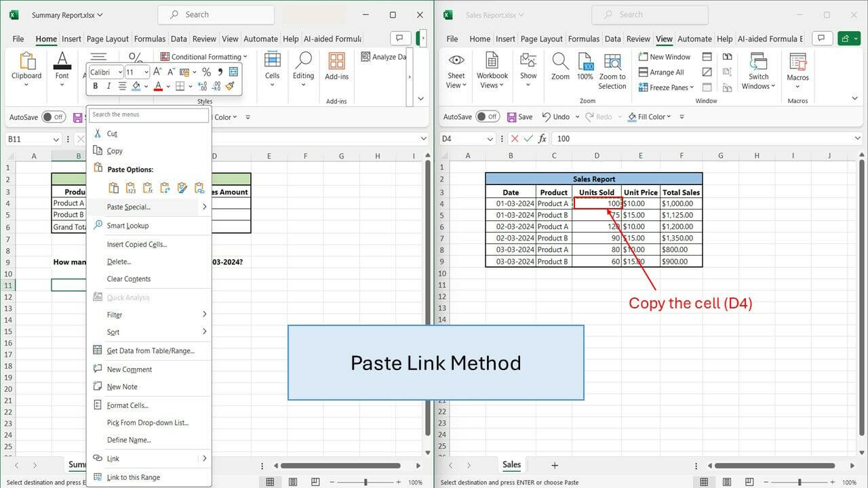This screenshot has height=488, width=868.
Task: Open the Switch Windows dropdown
Action: (x=758, y=70)
